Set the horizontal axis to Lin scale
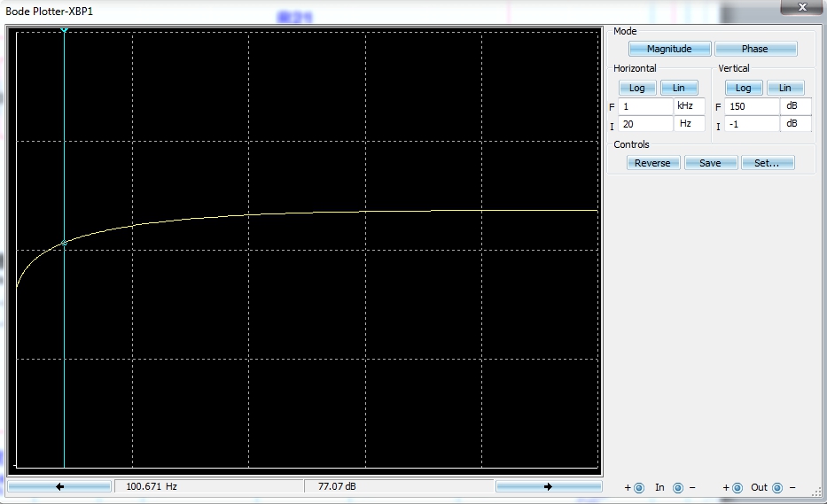 click(x=679, y=88)
